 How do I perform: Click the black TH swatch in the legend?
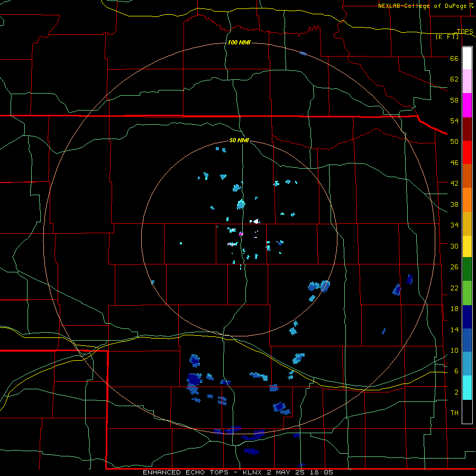[x=467, y=411]
